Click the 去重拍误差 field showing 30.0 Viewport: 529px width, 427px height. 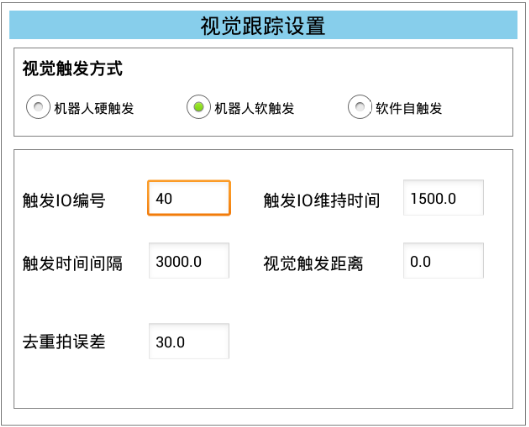(x=189, y=341)
